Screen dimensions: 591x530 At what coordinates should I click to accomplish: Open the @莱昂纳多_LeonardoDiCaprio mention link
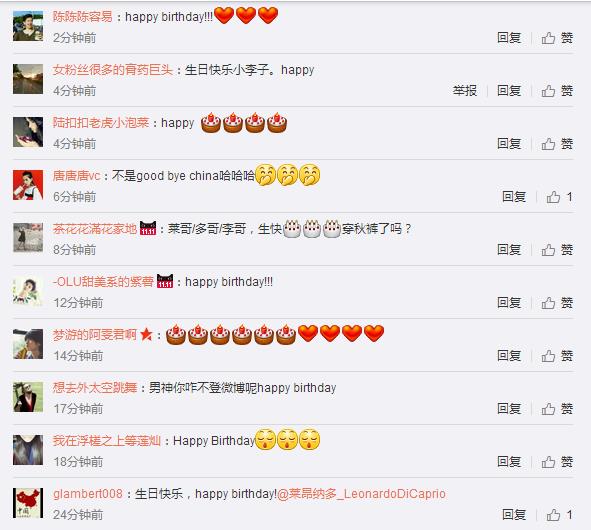click(x=361, y=494)
